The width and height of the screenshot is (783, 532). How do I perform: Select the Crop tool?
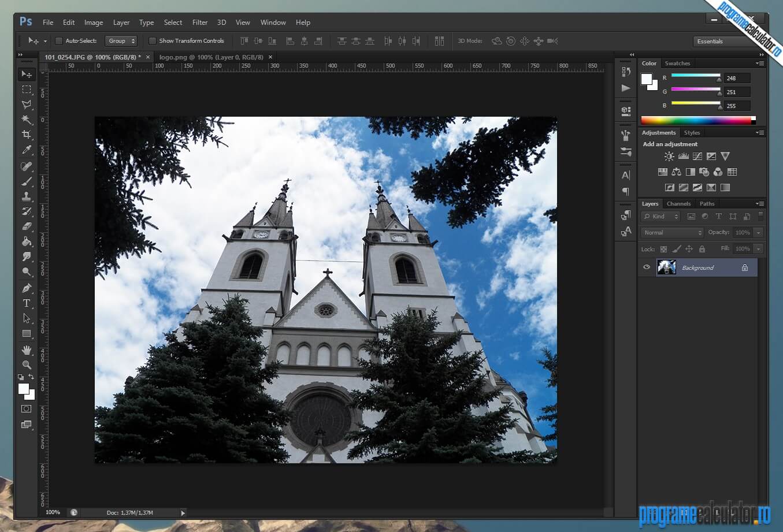(x=27, y=135)
